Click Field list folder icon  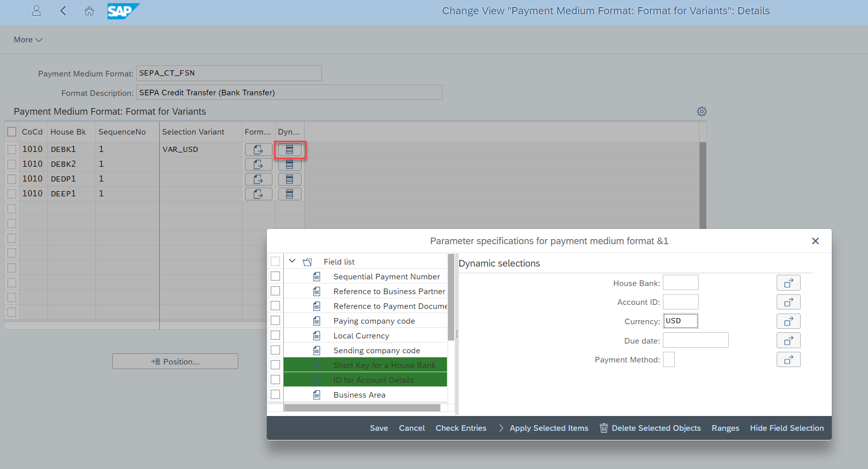click(307, 262)
